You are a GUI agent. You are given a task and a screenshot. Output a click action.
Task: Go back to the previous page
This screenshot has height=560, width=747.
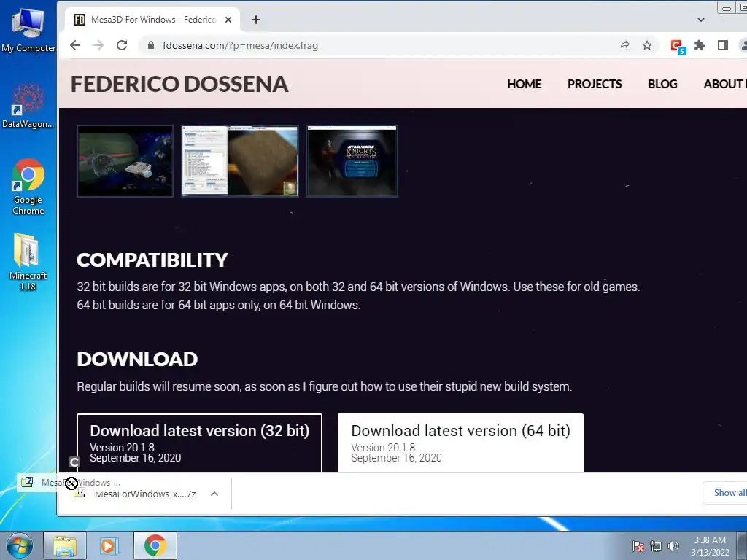75,46
